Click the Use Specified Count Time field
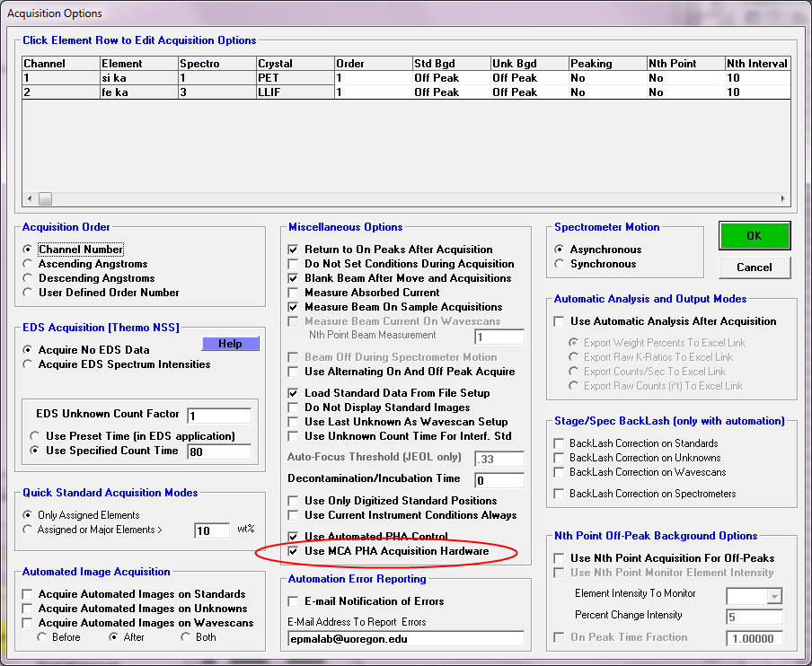Image resolution: width=812 pixels, height=666 pixels. click(218, 451)
